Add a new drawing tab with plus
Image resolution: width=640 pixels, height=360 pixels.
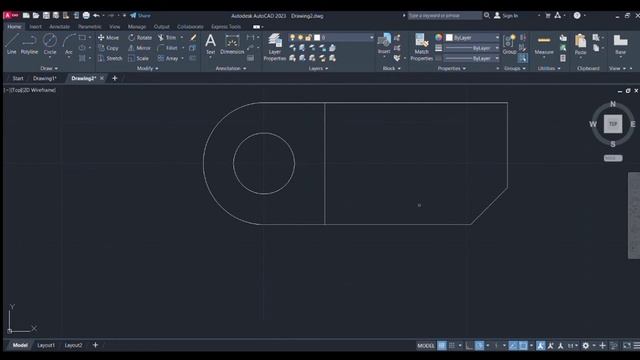(x=115, y=78)
